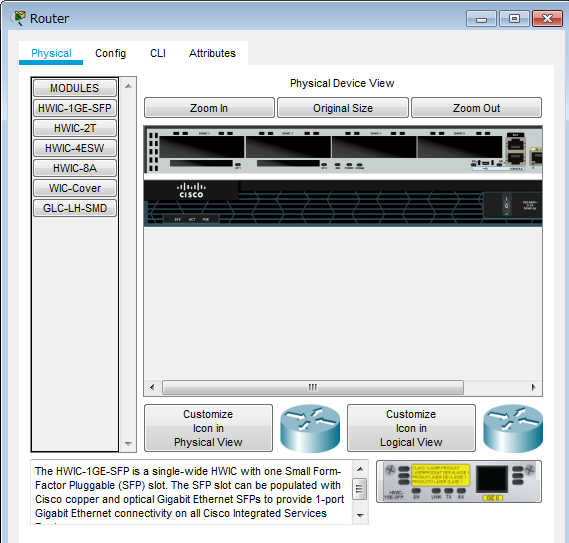The image size is (569, 543).
Task: Select the WIC-Cover module
Action: coord(75,188)
